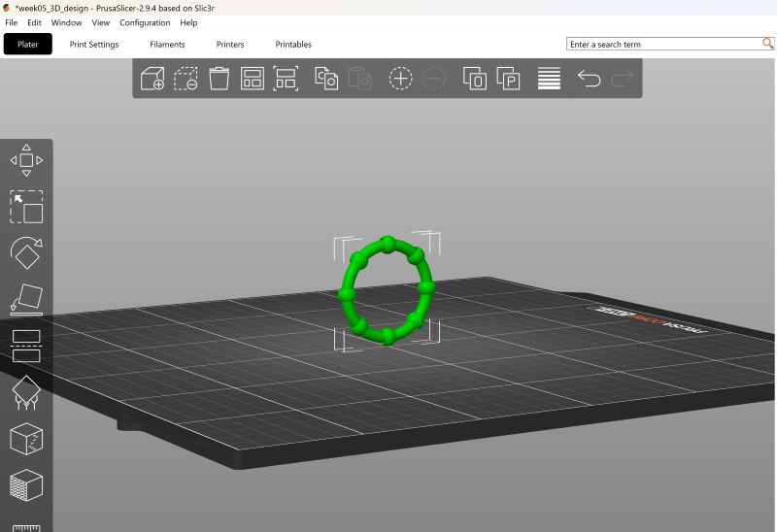The height and width of the screenshot is (532, 777).
Task: Click the Delete all trash icon
Action: click(x=220, y=79)
